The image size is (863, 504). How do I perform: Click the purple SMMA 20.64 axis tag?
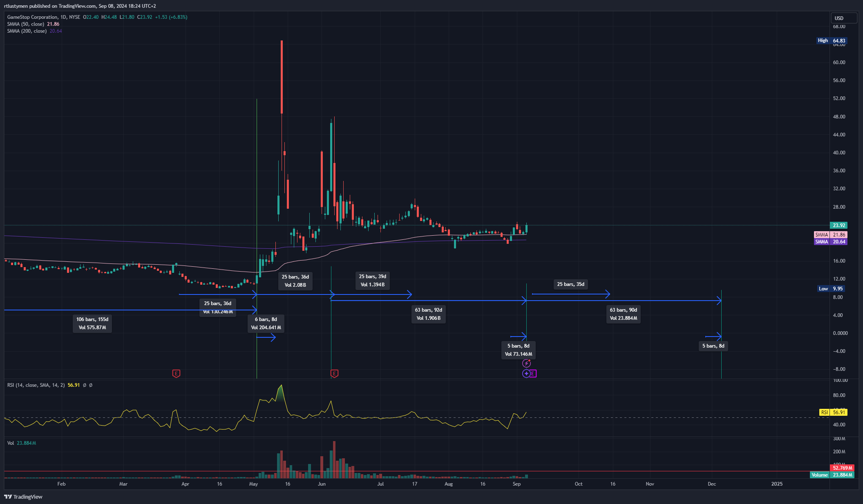(830, 242)
